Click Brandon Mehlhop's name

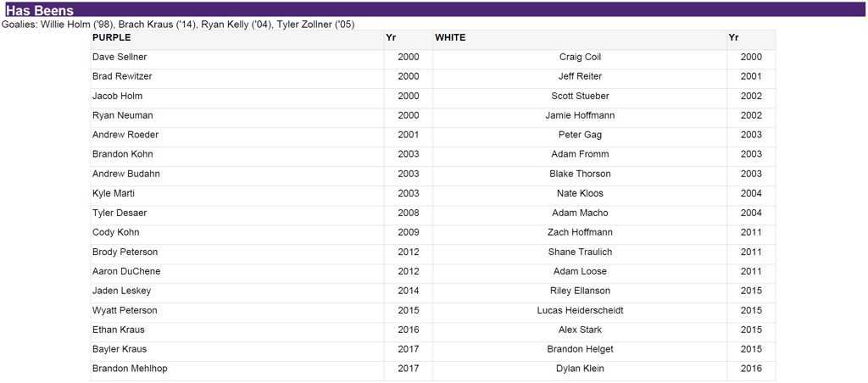point(130,369)
